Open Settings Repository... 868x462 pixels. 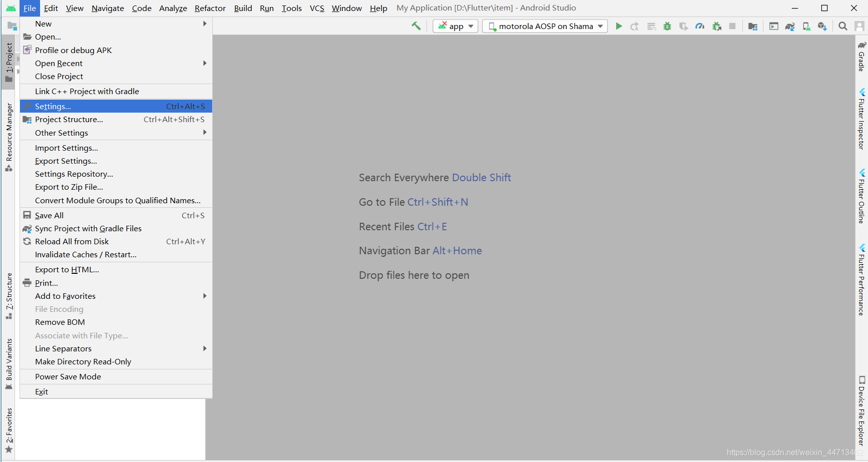[x=116, y=174]
